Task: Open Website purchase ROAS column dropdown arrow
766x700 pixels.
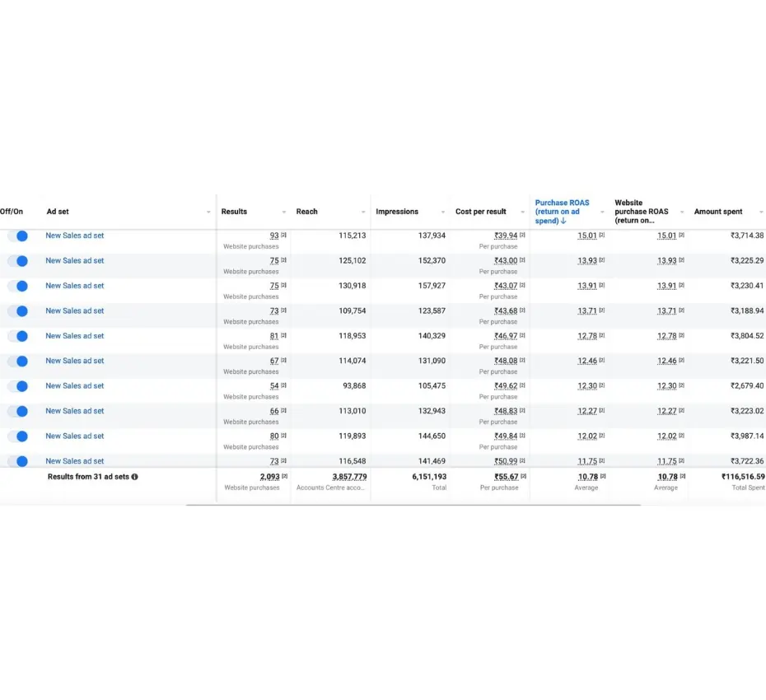Action: (x=682, y=212)
